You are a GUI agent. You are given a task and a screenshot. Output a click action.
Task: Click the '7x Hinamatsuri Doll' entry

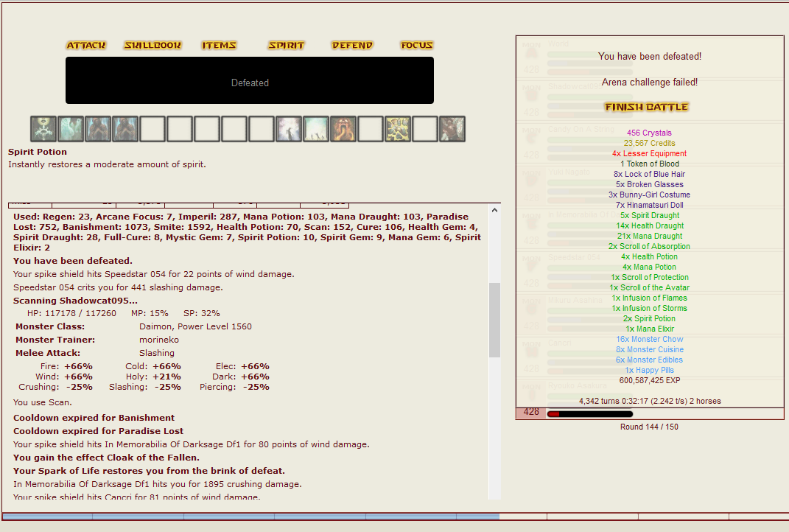click(x=650, y=206)
